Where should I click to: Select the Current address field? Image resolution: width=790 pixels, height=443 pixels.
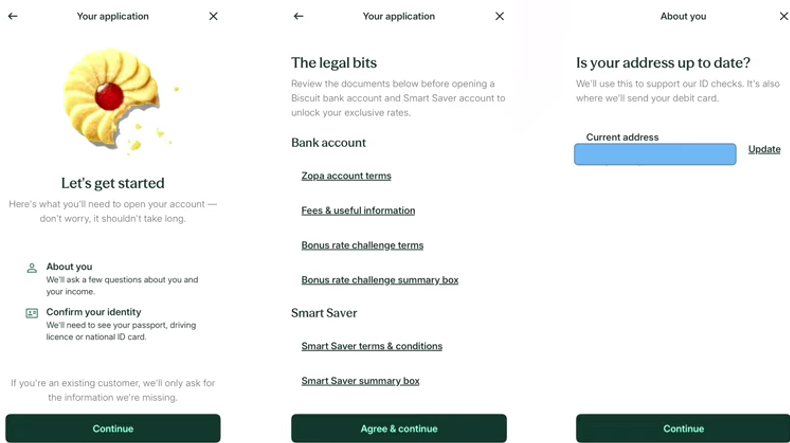tap(655, 154)
